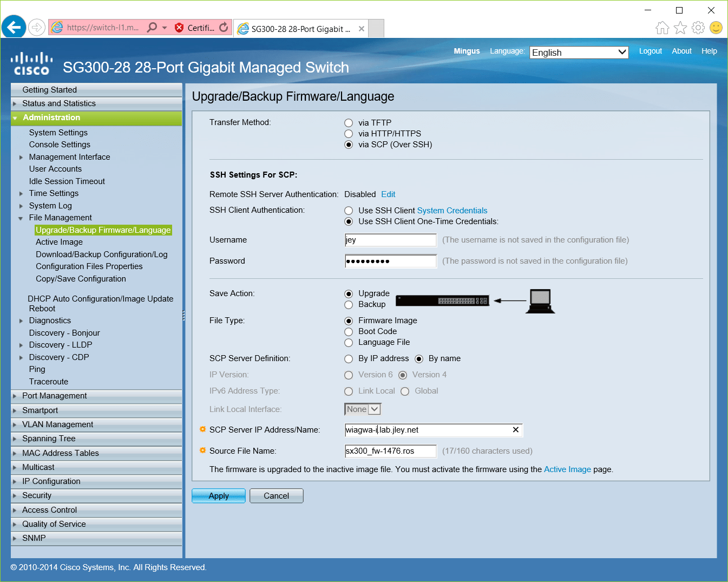
Task: Open VLAN Management menu section
Action: [x=96, y=424]
